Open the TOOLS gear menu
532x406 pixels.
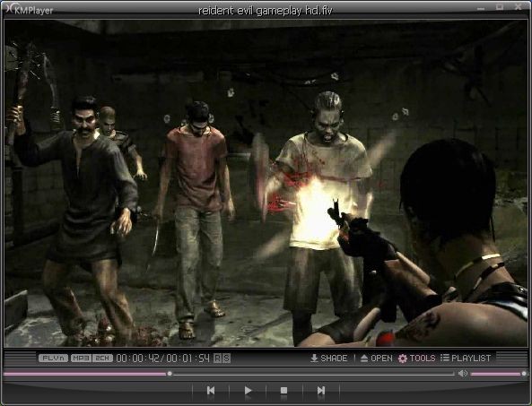[x=416, y=358]
